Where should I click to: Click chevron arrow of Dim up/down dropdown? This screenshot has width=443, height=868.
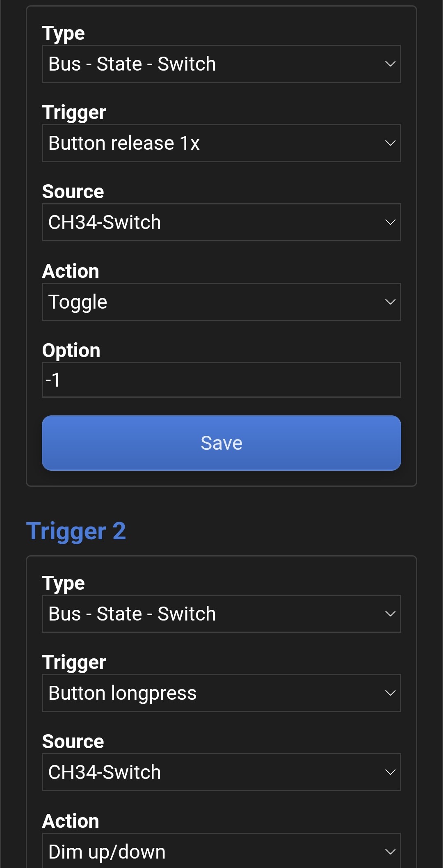(x=390, y=852)
